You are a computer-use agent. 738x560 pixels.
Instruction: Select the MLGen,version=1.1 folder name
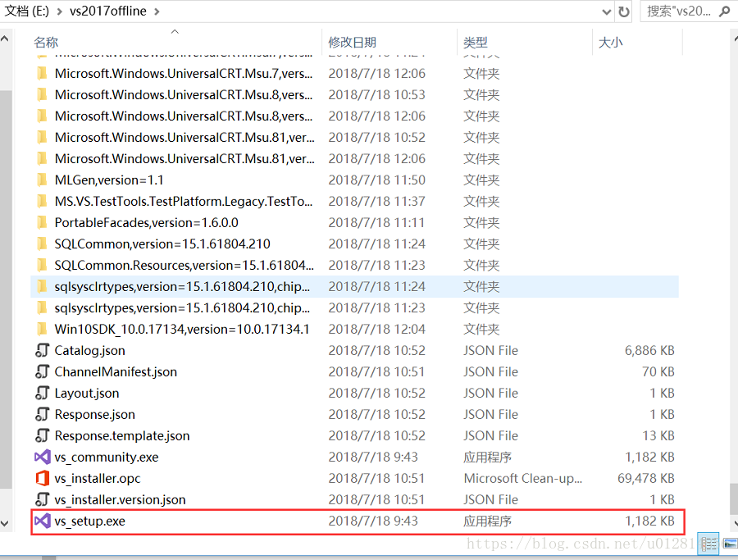tap(109, 180)
